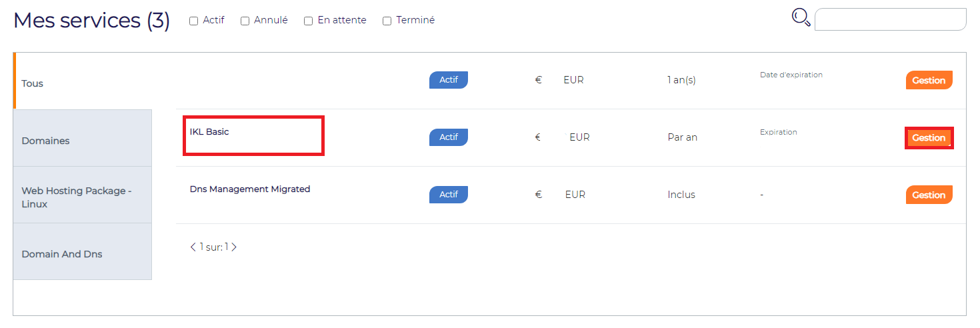Click Actif status badge of IKL Basic

[x=449, y=137]
